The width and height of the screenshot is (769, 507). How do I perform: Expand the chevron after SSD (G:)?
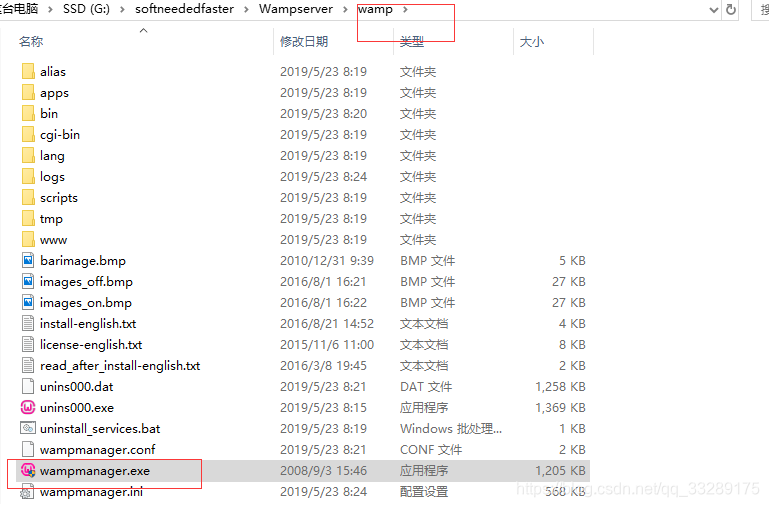(x=122, y=9)
